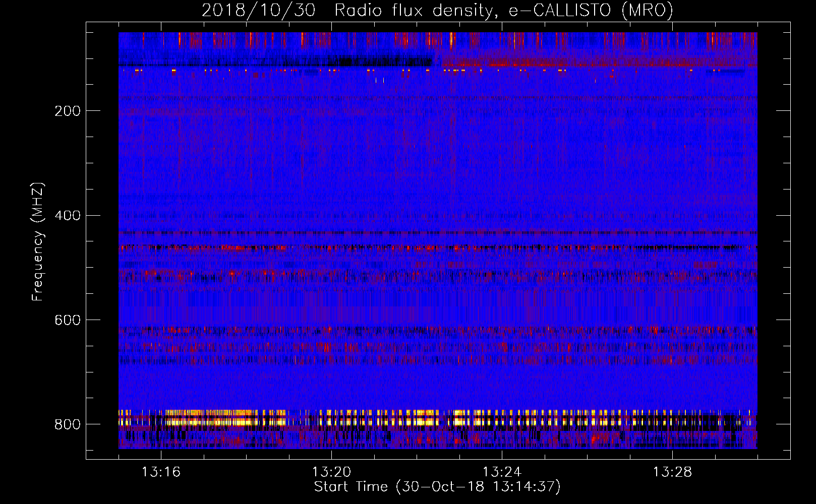Click the 200 frequency tick label

pos(68,111)
